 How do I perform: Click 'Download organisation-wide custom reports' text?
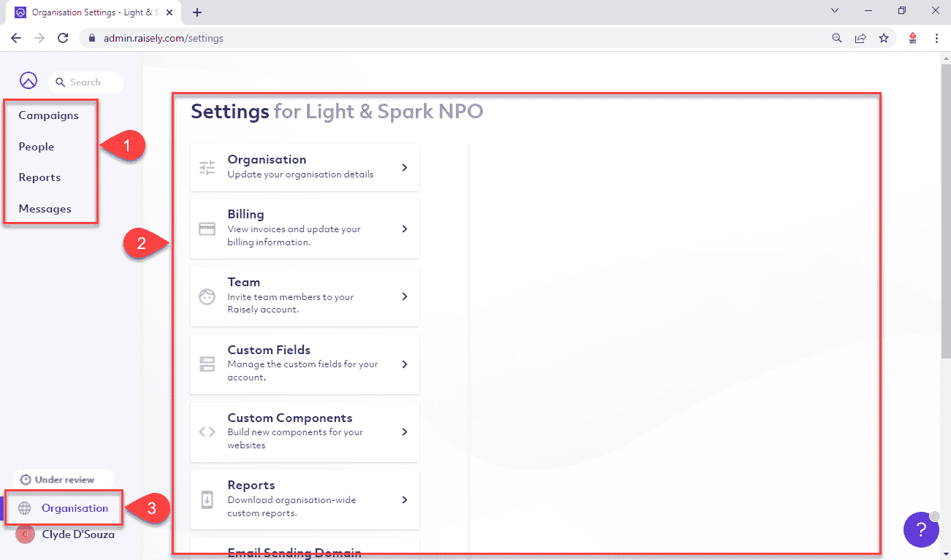[292, 507]
